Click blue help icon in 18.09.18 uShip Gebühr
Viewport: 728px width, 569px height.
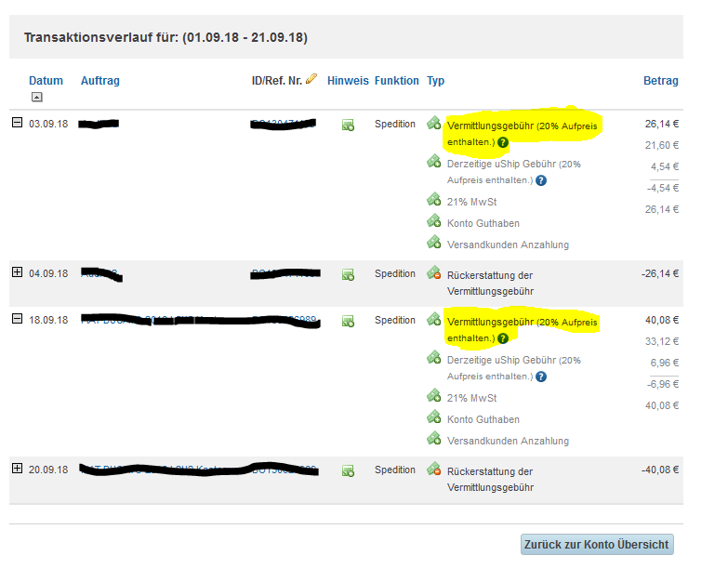[x=540, y=377]
